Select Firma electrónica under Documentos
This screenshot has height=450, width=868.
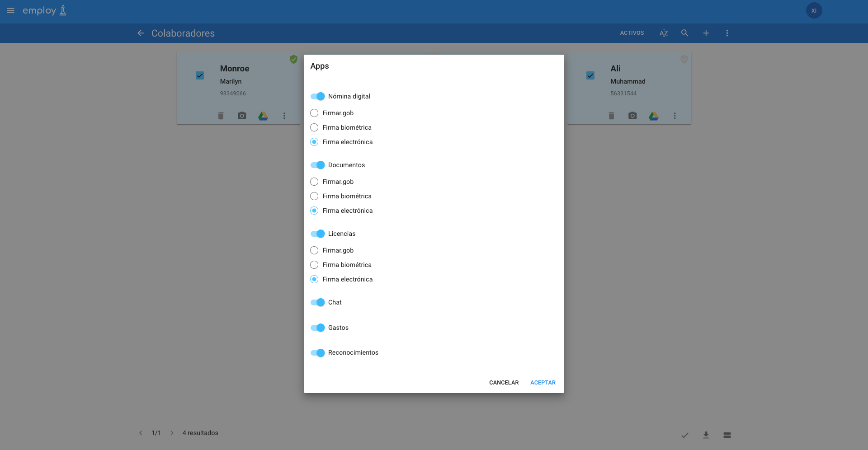pos(314,211)
